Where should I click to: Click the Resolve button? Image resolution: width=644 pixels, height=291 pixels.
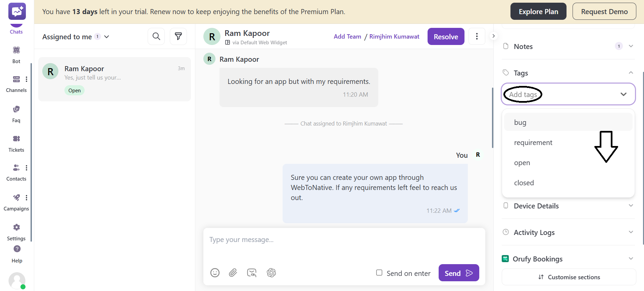(x=446, y=37)
